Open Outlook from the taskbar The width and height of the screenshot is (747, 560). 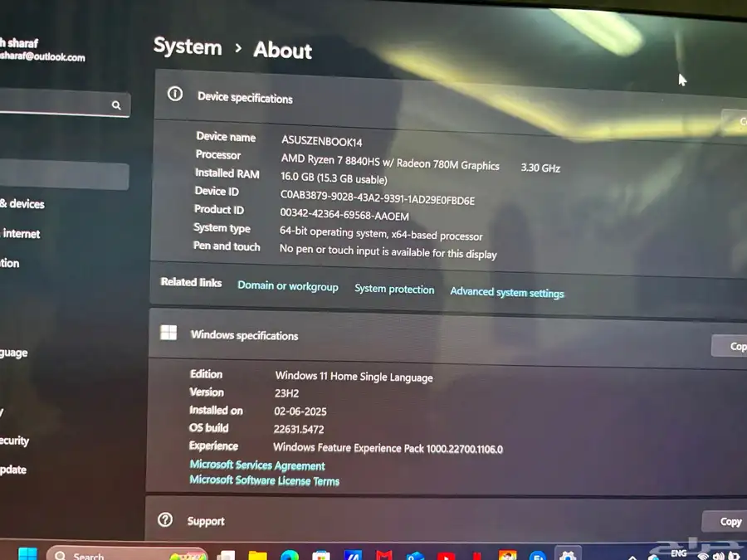click(416, 556)
